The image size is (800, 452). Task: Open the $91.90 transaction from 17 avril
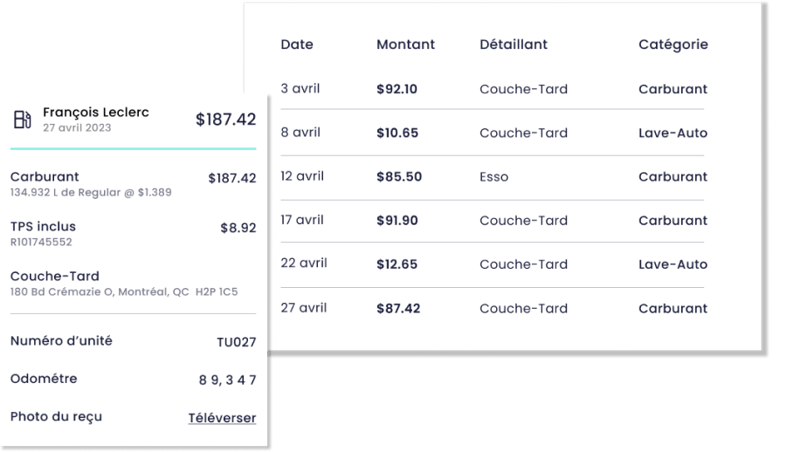(492, 220)
